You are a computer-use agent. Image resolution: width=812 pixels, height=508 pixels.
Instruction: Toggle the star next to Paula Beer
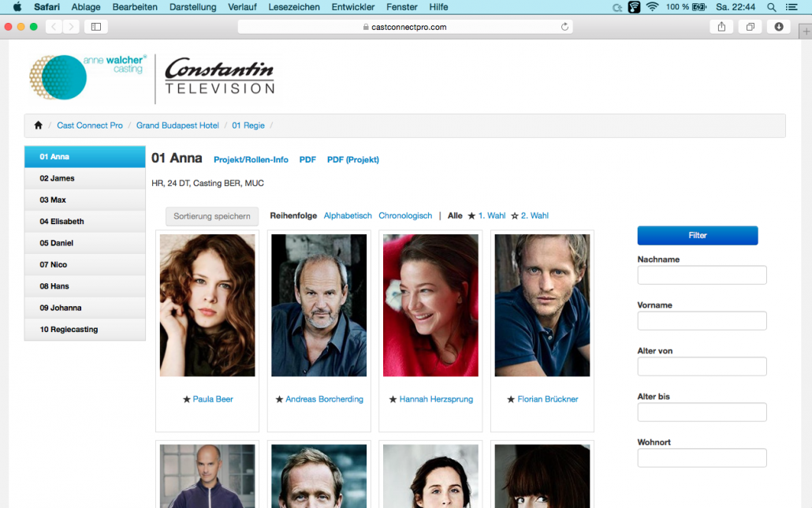point(186,399)
